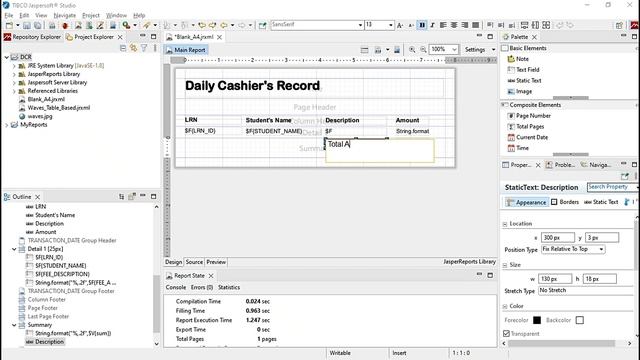Align text left using the toolbar icon
Viewport: 640px width, 360px height.
coord(443,25)
